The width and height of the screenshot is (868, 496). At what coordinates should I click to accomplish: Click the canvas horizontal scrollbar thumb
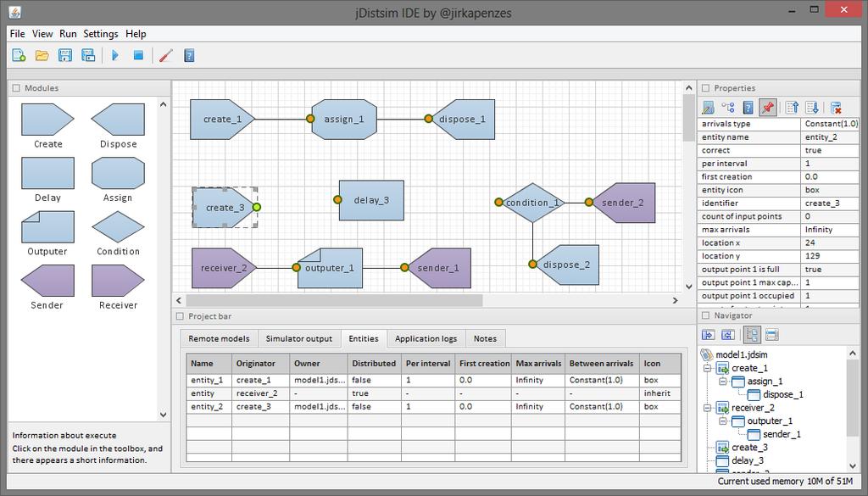pyautogui.click(x=334, y=301)
